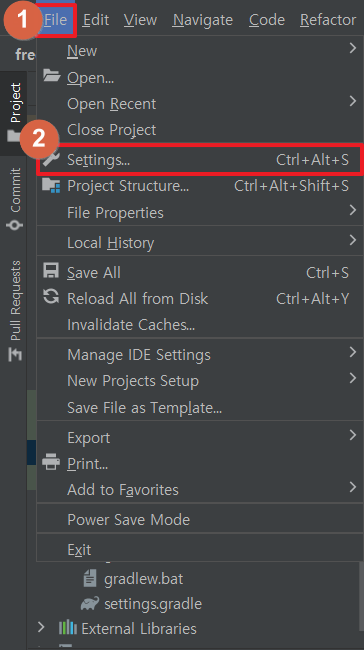
Task: Click the Save All floppy disk icon
Action: coord(51,272)
